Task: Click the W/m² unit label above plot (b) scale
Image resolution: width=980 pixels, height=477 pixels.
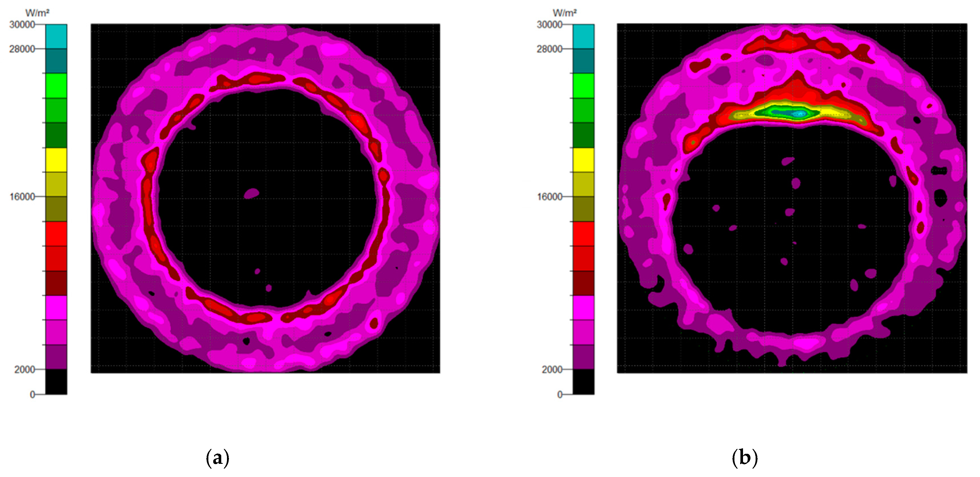Action: [x=565, y=13]
